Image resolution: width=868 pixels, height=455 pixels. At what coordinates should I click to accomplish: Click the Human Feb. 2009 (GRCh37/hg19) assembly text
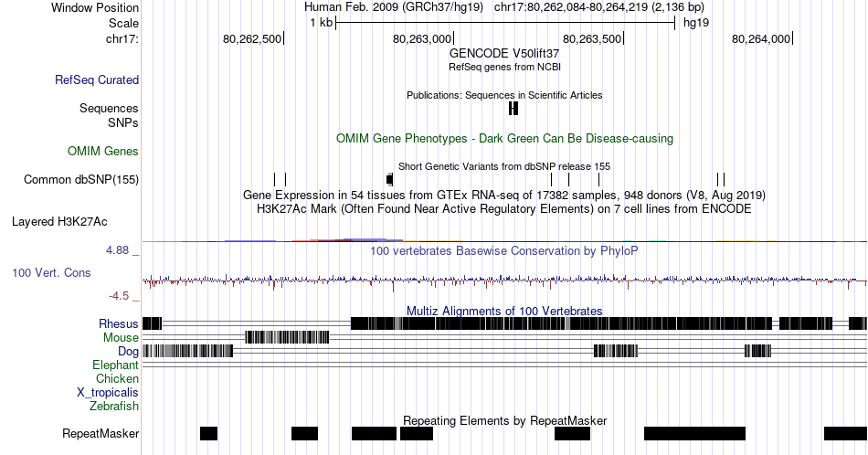[394, 7]
